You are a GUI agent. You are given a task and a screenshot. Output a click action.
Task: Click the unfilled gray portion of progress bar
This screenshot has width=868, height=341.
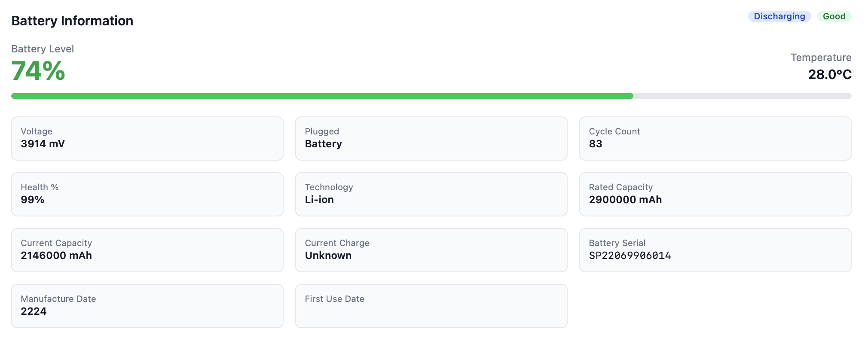click(742, 96)
